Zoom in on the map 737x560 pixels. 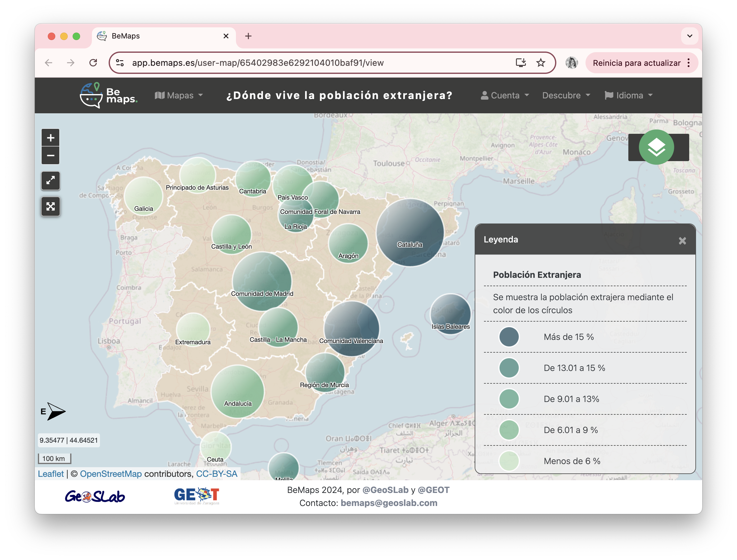click(50, 138)
